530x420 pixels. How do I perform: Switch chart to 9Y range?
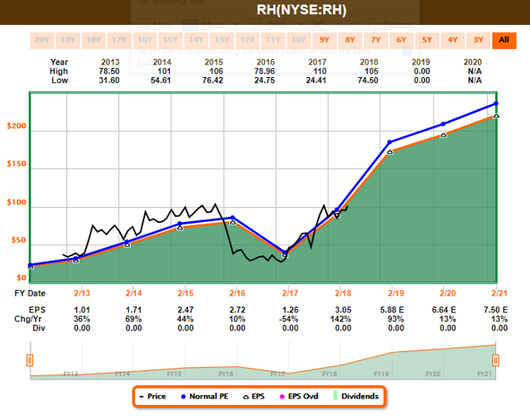pos(325,41)
